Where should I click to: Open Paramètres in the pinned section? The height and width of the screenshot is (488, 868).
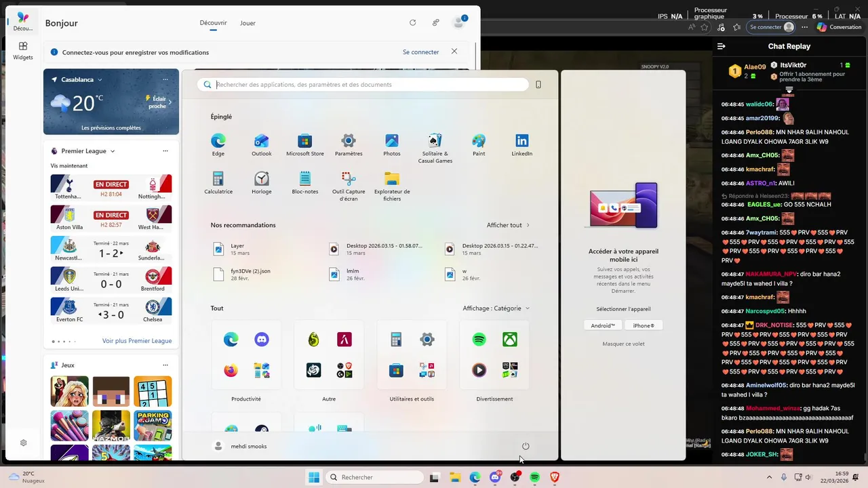[349, 145]
